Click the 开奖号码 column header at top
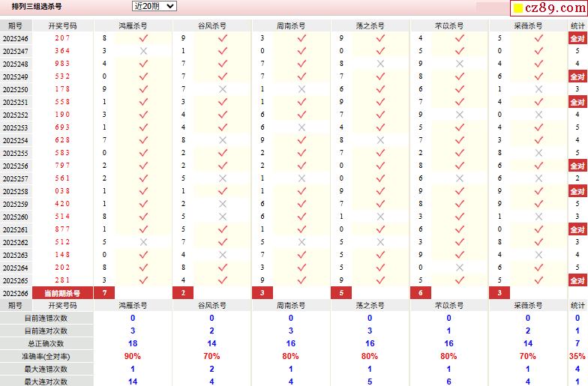The height and width of the screenshot is (386, 588). (x=62, y=25)
